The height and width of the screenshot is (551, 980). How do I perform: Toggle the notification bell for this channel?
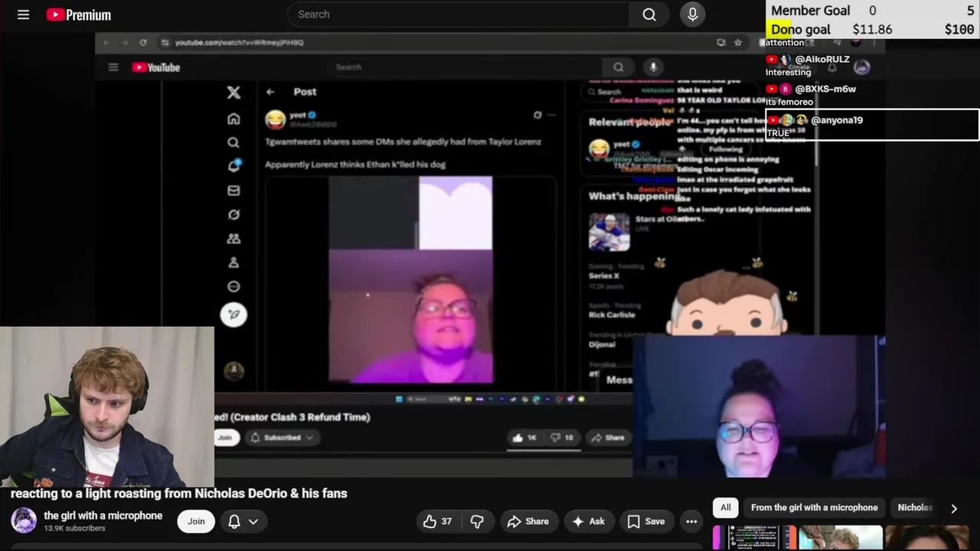(x=234, y=521)
